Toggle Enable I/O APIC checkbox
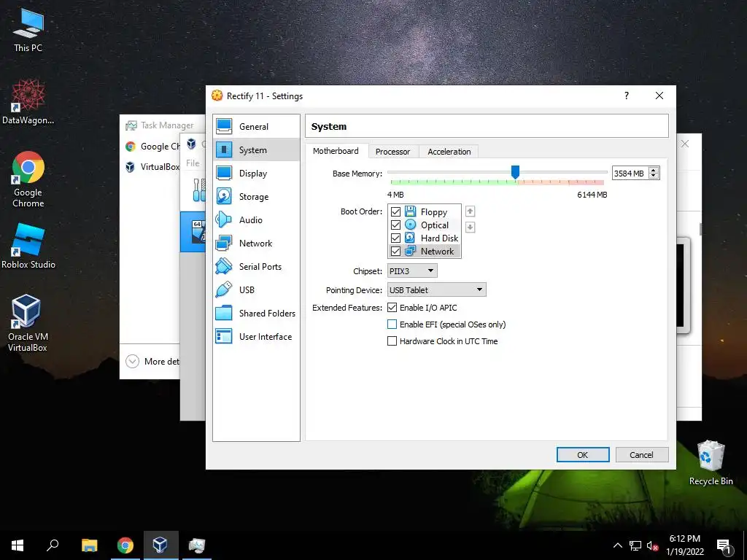This screenshot has height=560, width=747. (392, 308)
